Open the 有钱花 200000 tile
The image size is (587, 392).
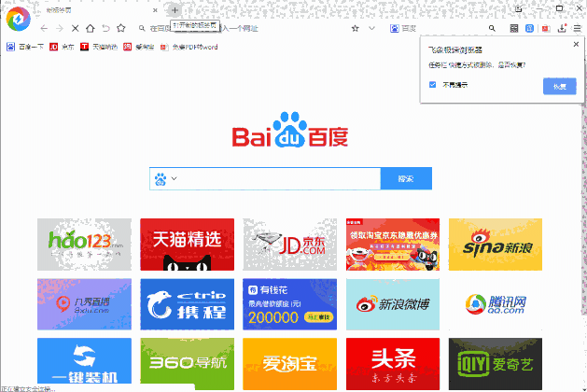[289, 304]
